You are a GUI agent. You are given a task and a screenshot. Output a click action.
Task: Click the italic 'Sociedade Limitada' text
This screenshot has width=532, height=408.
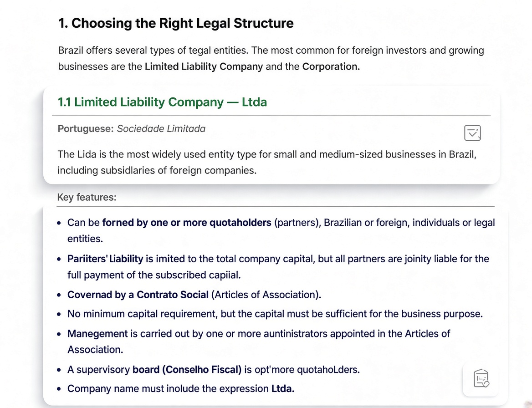pos(161,129)
